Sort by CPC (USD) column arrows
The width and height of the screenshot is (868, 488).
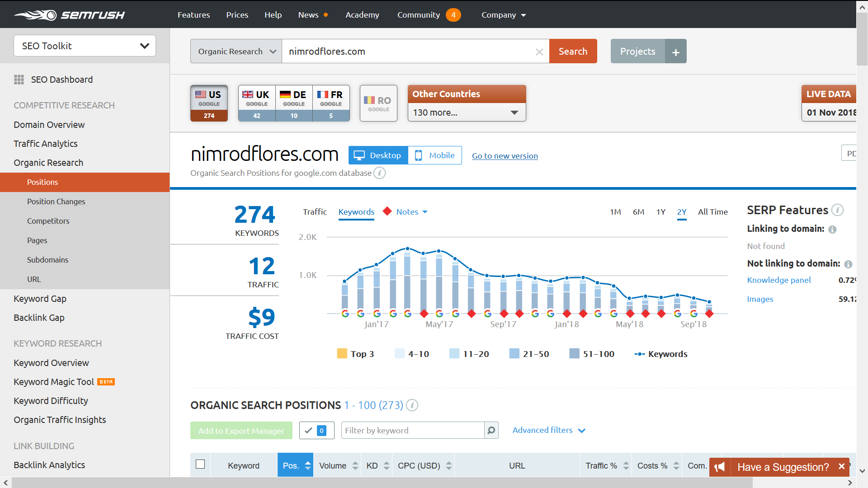click(449, 465)
